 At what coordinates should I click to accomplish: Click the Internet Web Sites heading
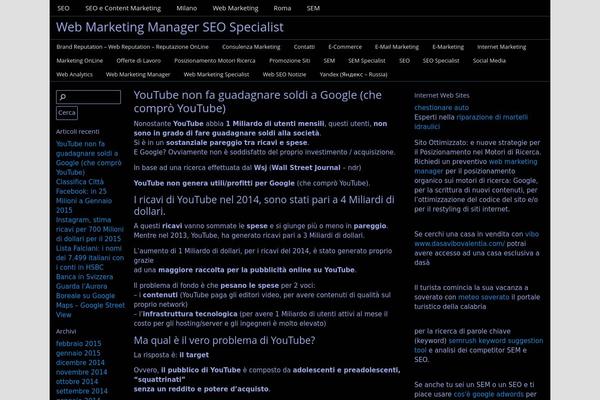pos(442,95)
